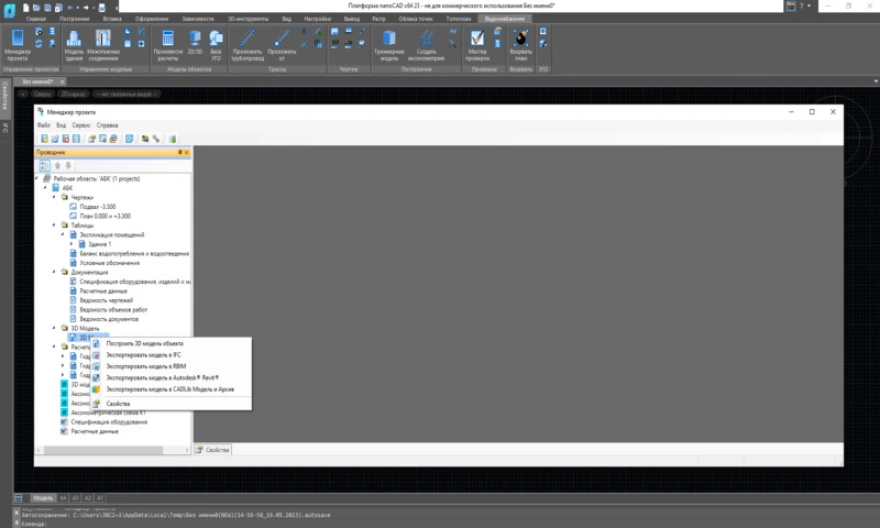Click Трехмерная модель ribbon icon
This screenshot has width=880, height=528.
click(389, 43)
